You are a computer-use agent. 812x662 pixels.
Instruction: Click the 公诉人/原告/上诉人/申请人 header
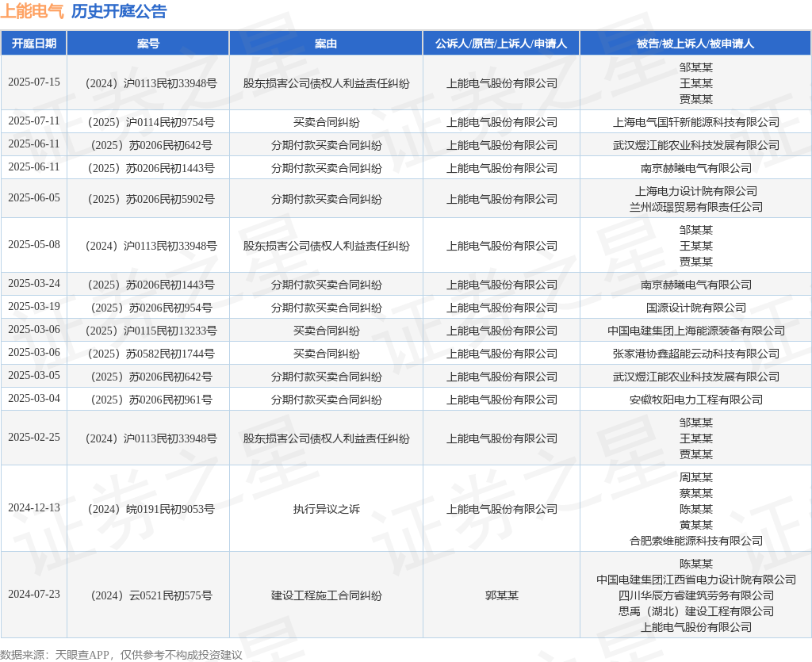[501, 44]
